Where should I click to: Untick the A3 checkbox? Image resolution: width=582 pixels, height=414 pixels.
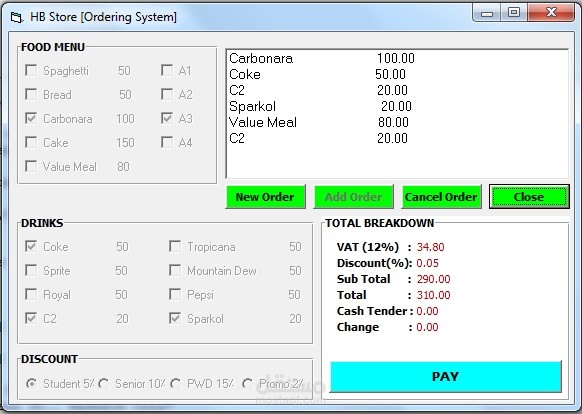[x=167, y=118]
